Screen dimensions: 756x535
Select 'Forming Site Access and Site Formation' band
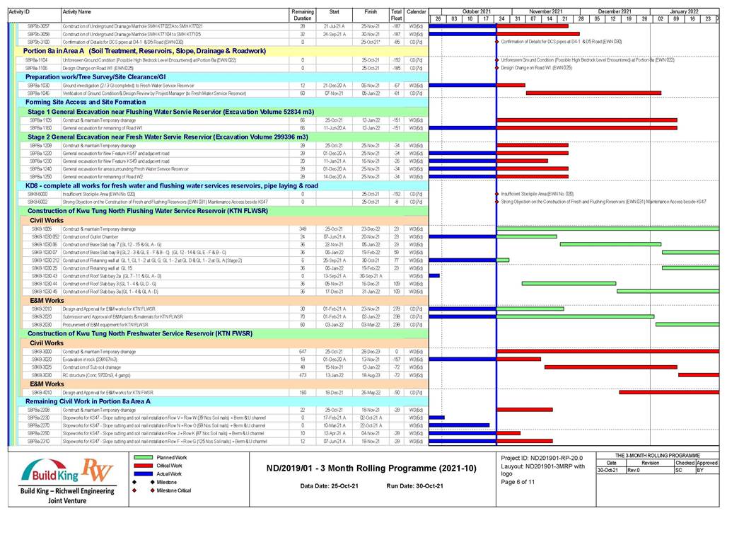(x=225, y=103)
